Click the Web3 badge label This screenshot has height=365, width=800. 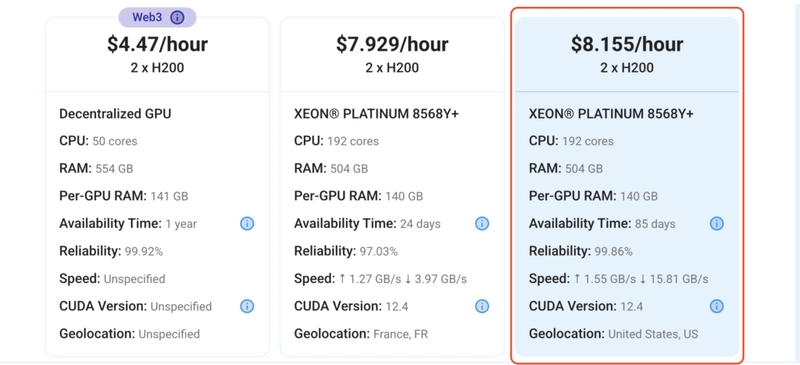(147, 17)
